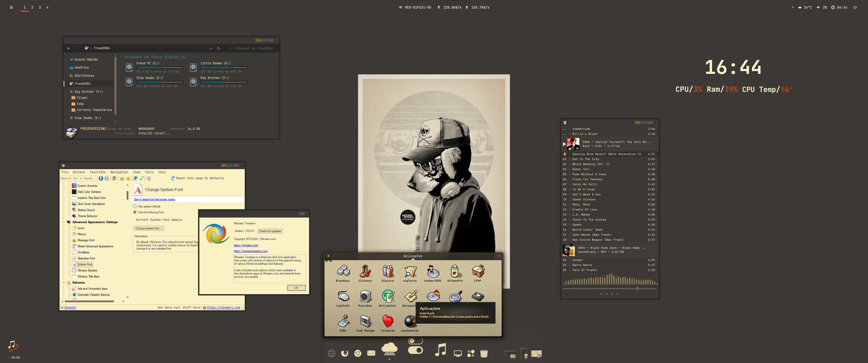Click the toggle switch icon in dock
Viewport: 868px width, 363px height.
pyautogui.click(x=415, y=346)
